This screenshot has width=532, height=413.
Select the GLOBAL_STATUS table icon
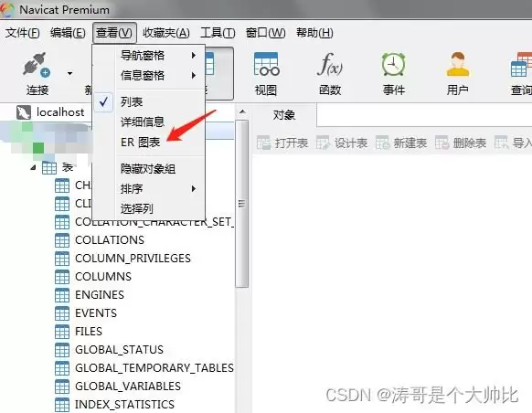click(62, 350)
